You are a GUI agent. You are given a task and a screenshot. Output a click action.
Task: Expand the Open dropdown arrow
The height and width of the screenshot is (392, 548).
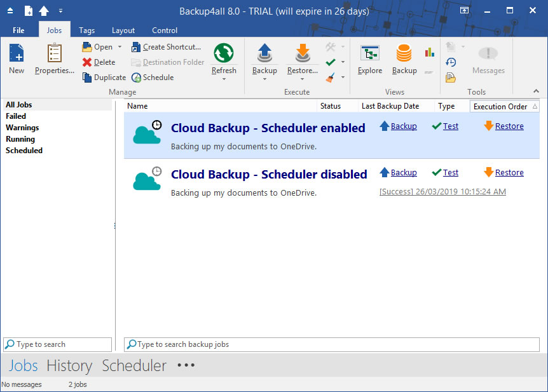click(120, 47)
